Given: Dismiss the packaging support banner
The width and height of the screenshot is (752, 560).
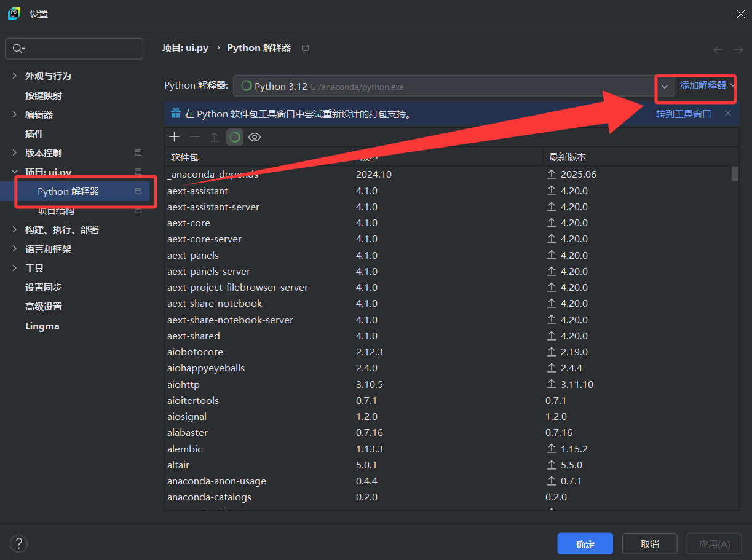Looking at the screenshot, I should (728, 113).
